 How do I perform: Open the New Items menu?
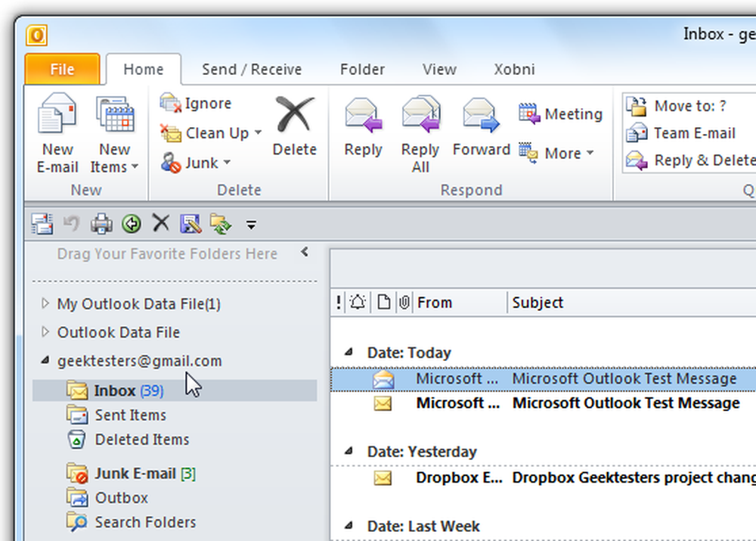tap(115, 134)
